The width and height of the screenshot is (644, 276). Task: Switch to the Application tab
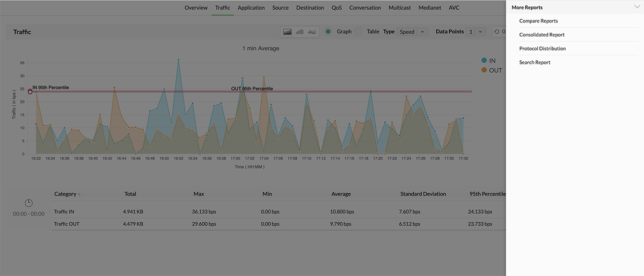coord(251,8)
